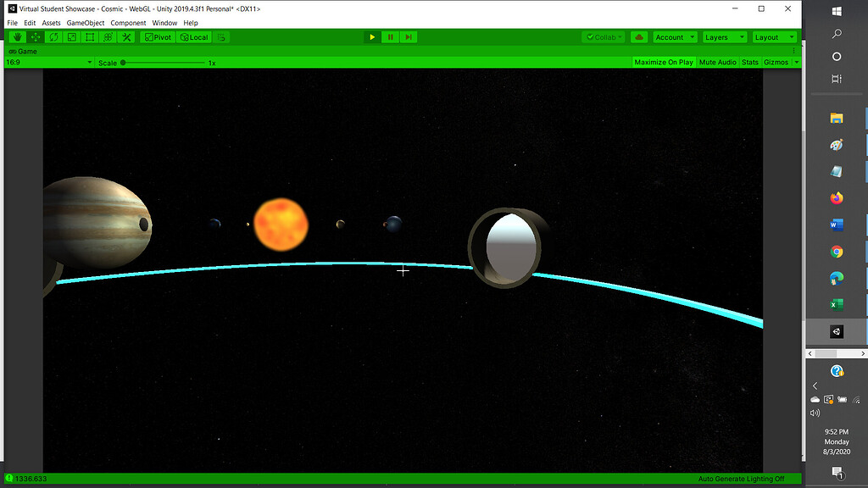Select the Rect Transform tool
Viewport: 868px width, 488px height.
coord(90,36)
